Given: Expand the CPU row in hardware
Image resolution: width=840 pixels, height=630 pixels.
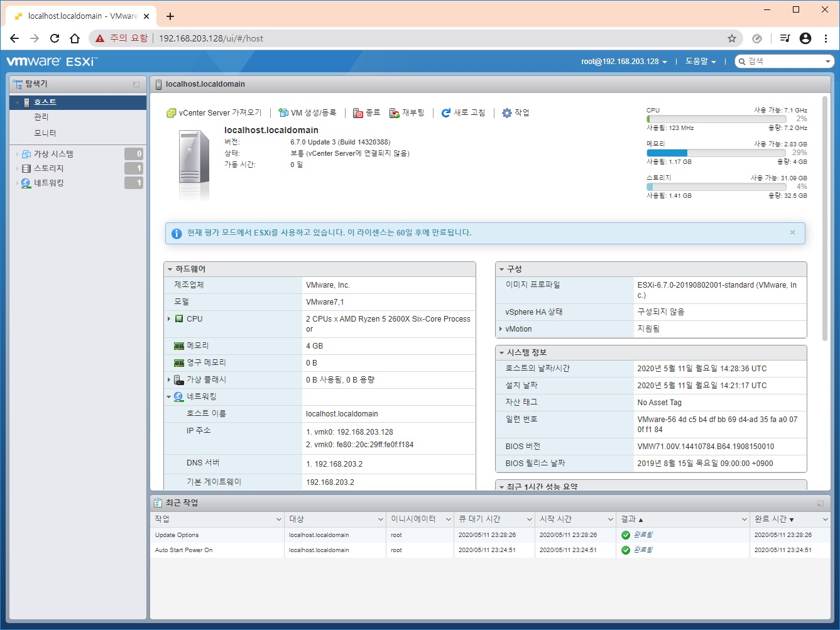Looking at the screenshot, I should coord(169,319).
